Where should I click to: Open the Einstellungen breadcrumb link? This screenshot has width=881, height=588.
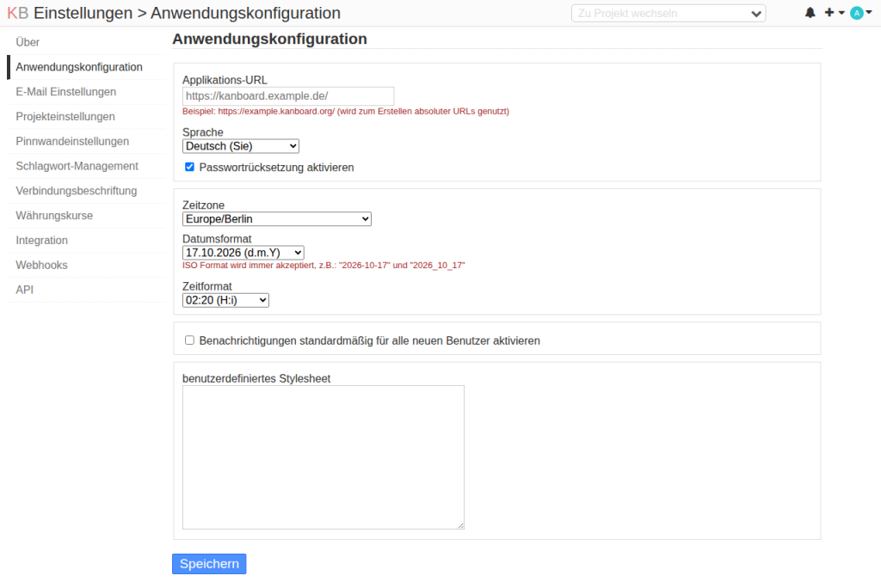click(83, 13)
